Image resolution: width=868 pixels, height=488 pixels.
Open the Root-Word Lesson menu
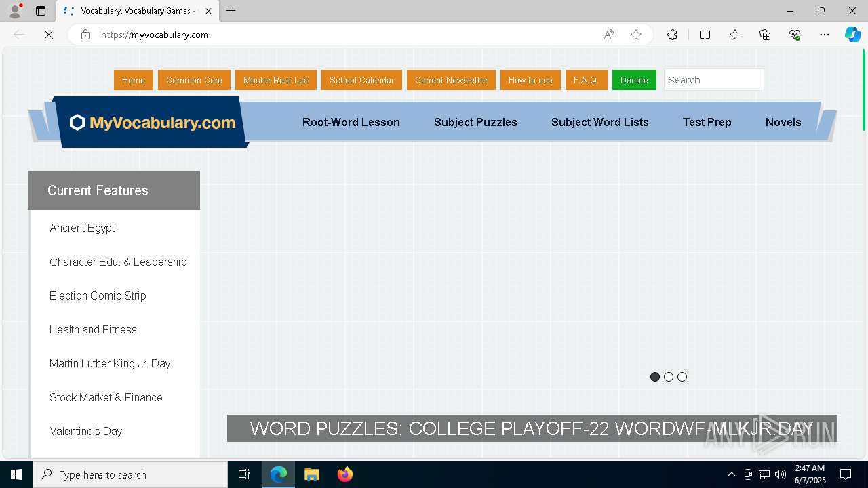point(351,122)
